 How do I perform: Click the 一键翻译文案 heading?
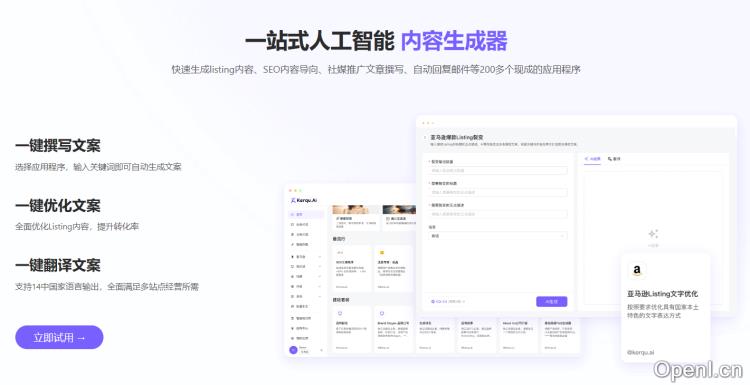tap(58, 265)
